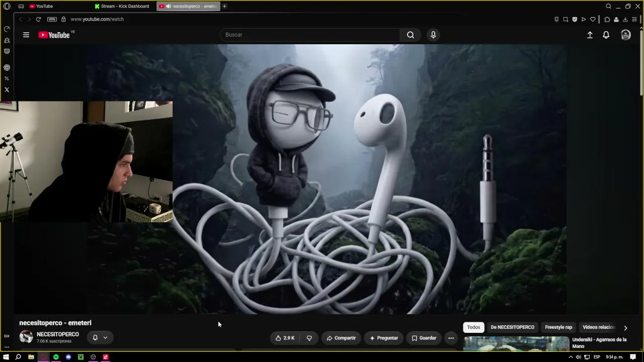
Task: Click the Compartir share button
Action: [341, 338]
